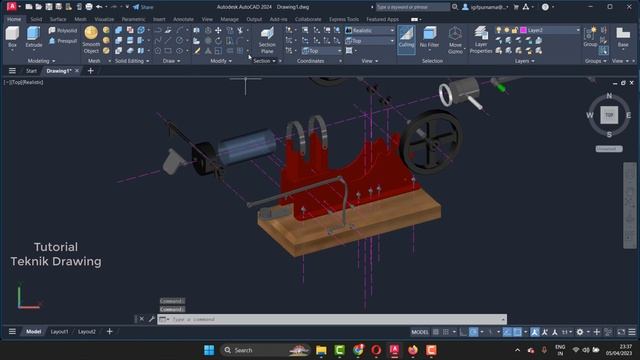640x360 pixels.
Task: Click the Type a keyword or phrase search box
Action: click(x=412, y=7)
